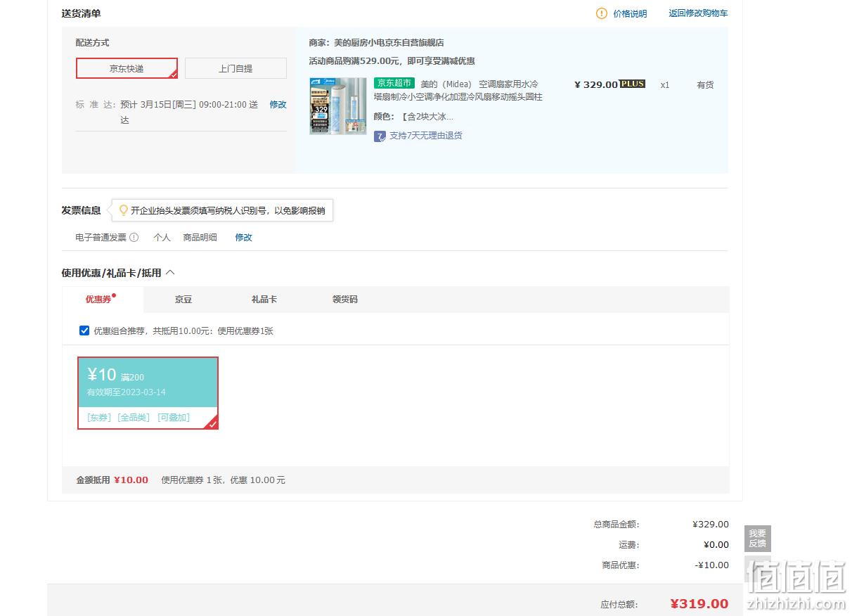Screen dimensions: 852x616
Task: Click 修改 next to invoice info
Action: tap(244, 238)
